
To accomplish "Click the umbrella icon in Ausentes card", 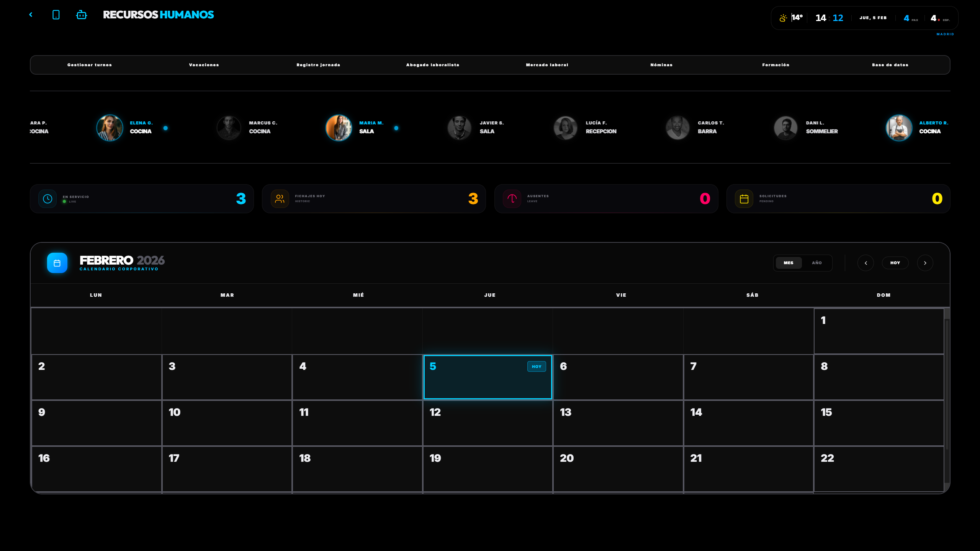I will click(512, 198).
